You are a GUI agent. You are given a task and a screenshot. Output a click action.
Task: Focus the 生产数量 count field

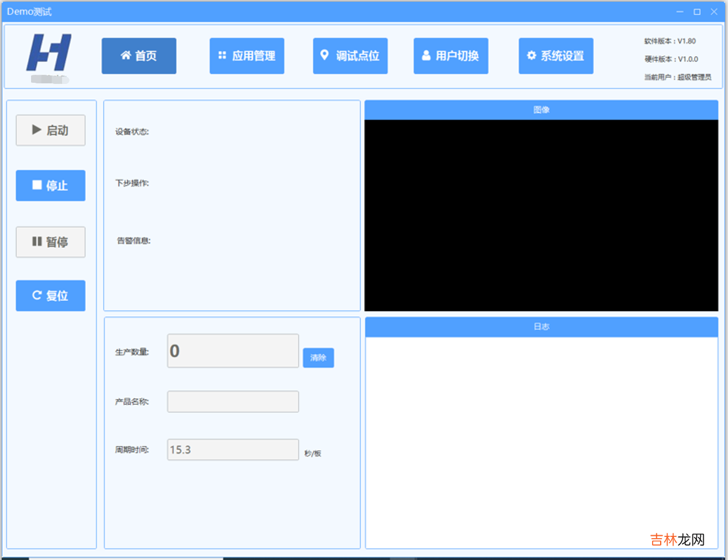pyautogui.click(x=233, y=351)
